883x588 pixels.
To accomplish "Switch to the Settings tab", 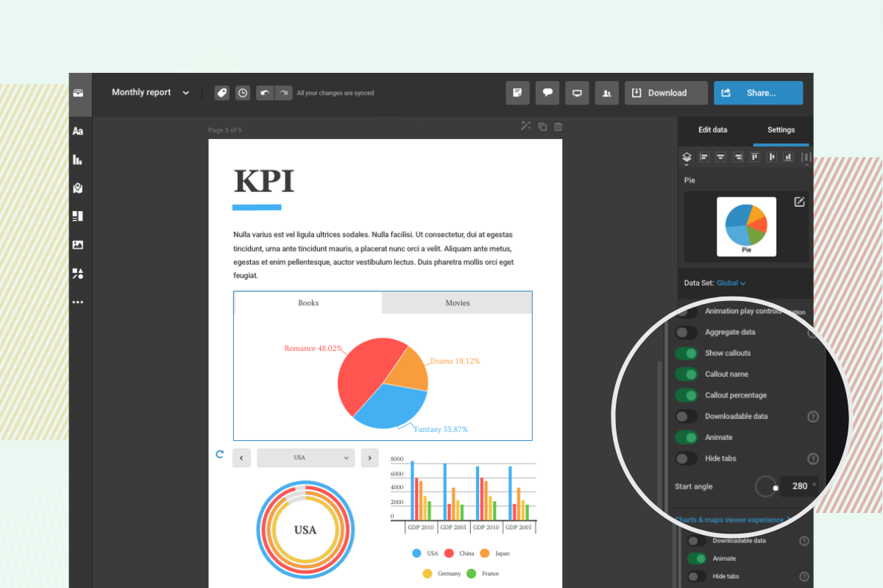I will tap(781, 130).
